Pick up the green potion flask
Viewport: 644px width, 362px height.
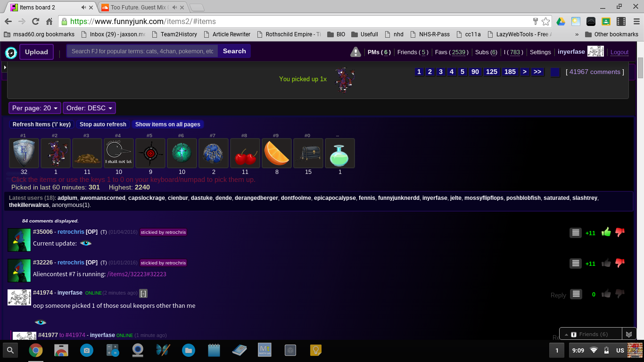pyautogui.click(x=340, y=153)
